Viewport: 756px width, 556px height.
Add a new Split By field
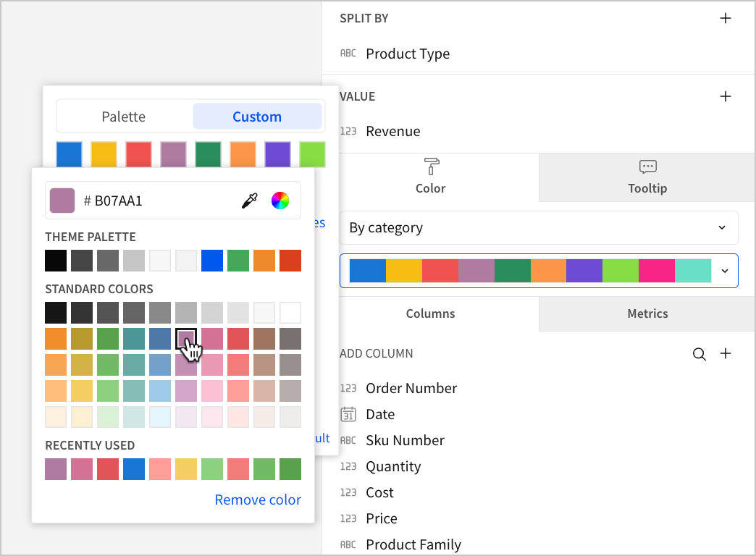[x=725, y=18]
